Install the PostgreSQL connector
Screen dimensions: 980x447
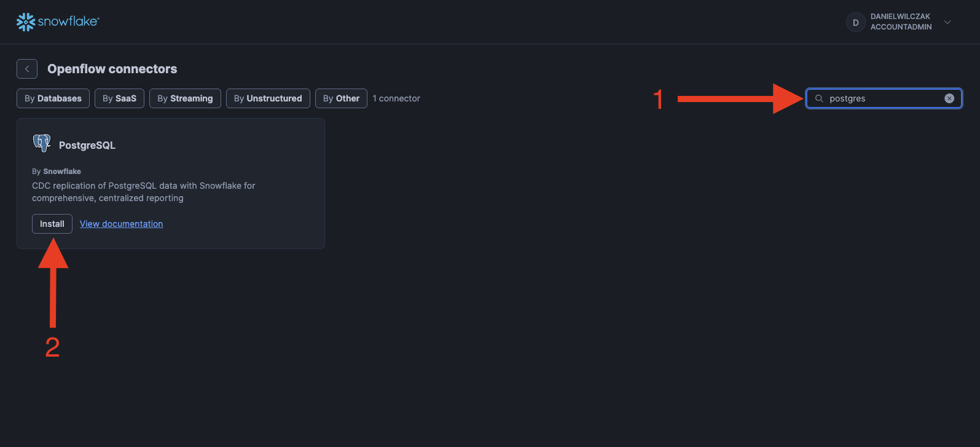(52, 224)
